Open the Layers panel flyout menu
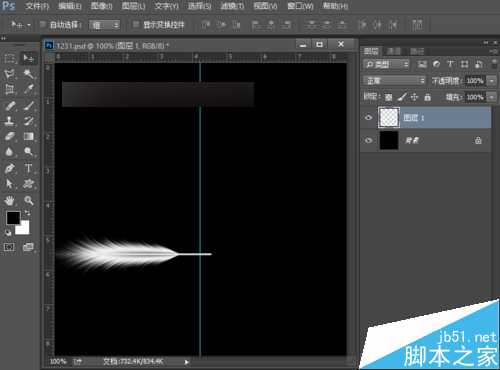Viewport: 500px width, 370px height. (493, 51)
